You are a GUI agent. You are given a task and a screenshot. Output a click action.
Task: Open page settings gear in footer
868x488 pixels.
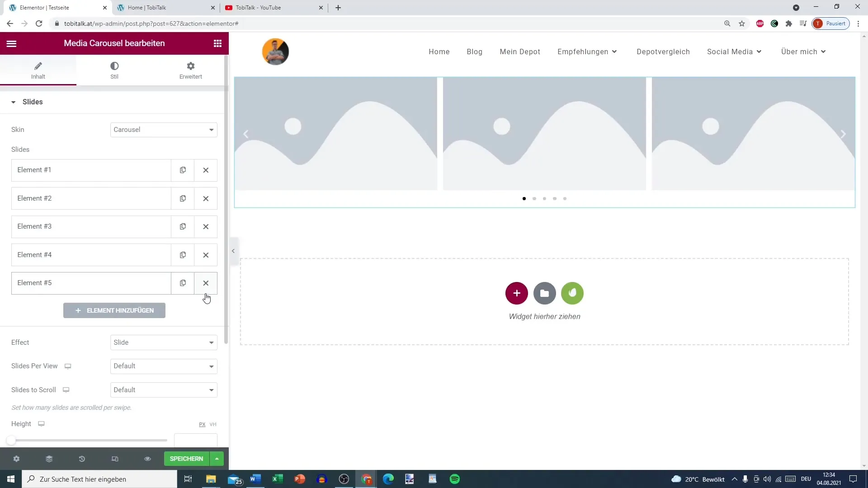[16, 459]
